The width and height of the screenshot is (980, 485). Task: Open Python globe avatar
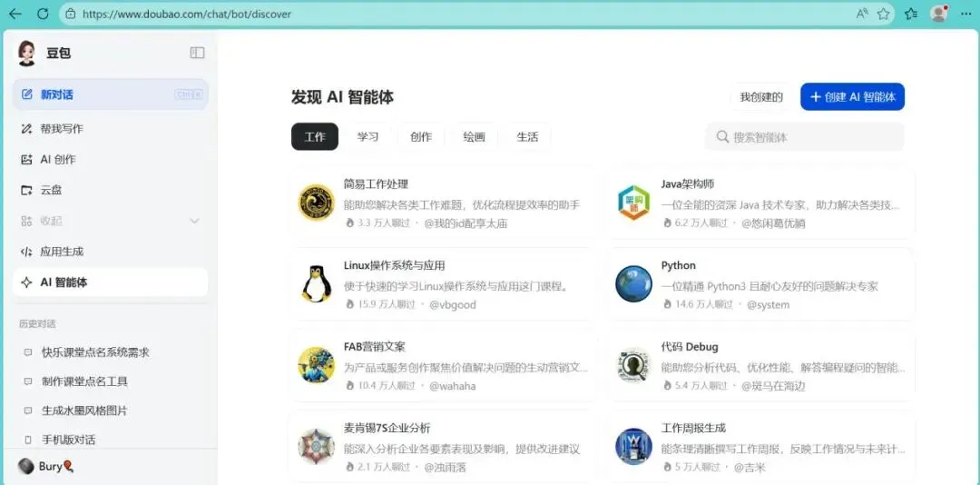(633, 283)
